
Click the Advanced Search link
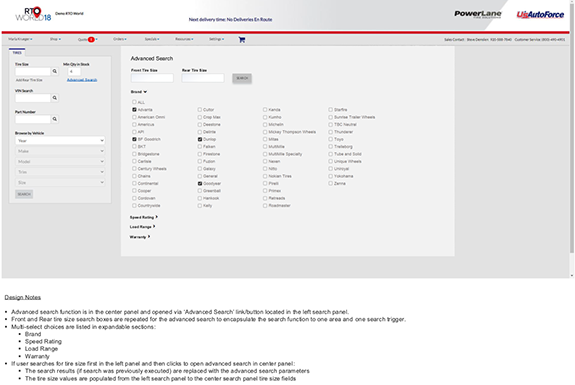(82, 80)
